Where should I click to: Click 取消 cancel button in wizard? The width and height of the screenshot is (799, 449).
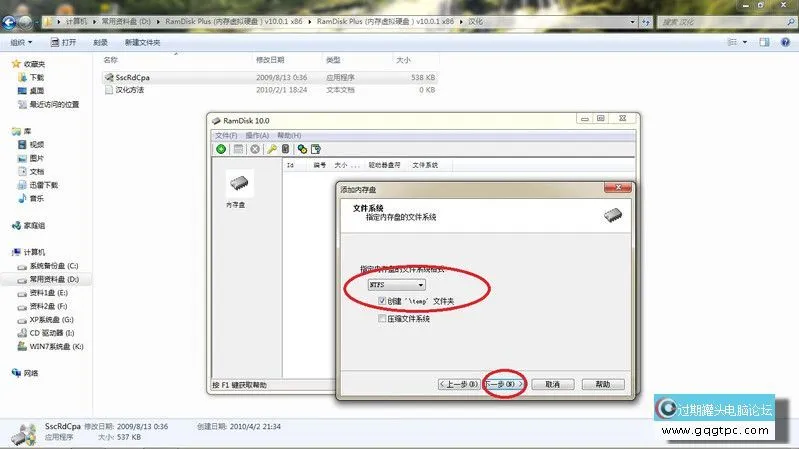552,384
